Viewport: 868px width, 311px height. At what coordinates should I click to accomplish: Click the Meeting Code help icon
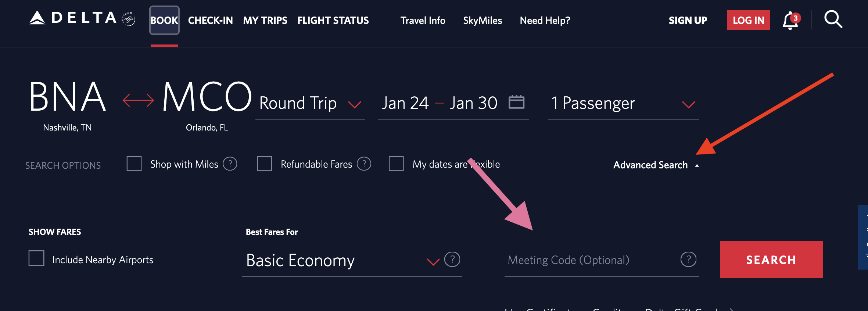[688, 260]
